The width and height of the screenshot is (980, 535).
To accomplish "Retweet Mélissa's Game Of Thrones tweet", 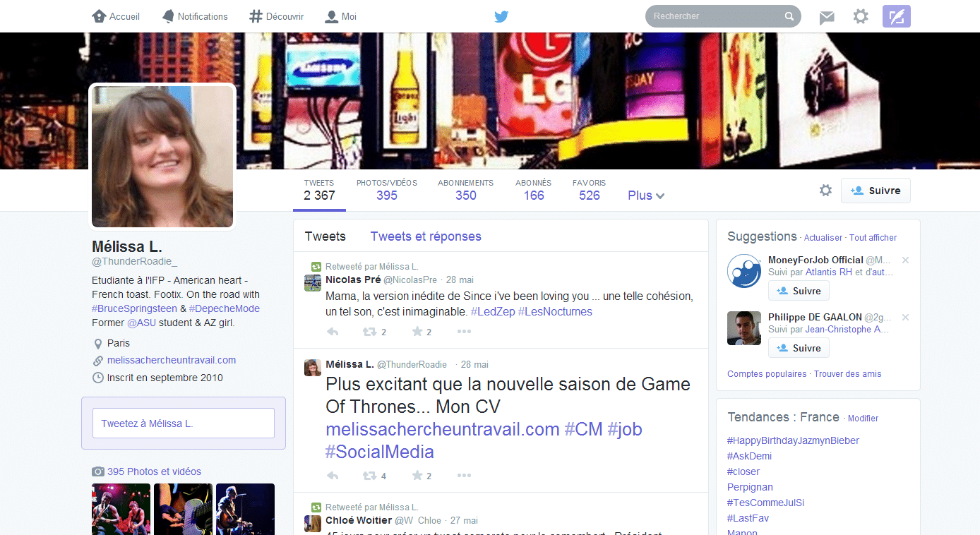I will pyautogui.click(x=369, y=476).
